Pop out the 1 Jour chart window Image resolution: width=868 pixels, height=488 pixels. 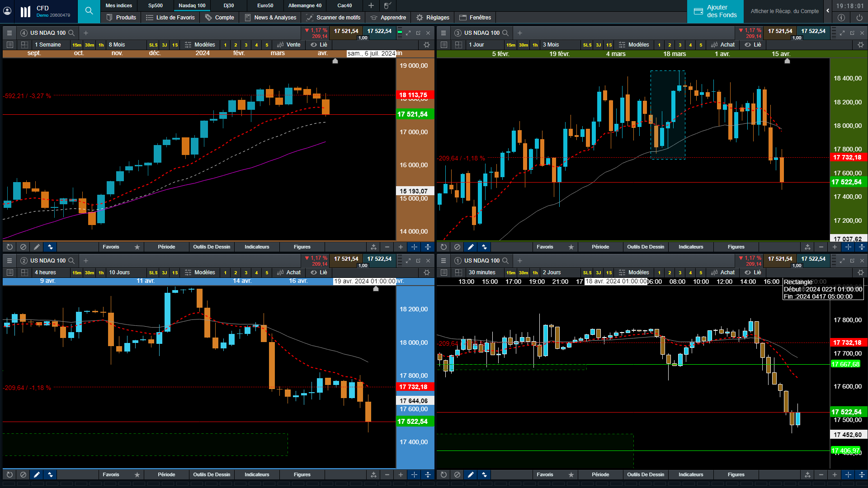pos(852,33)
